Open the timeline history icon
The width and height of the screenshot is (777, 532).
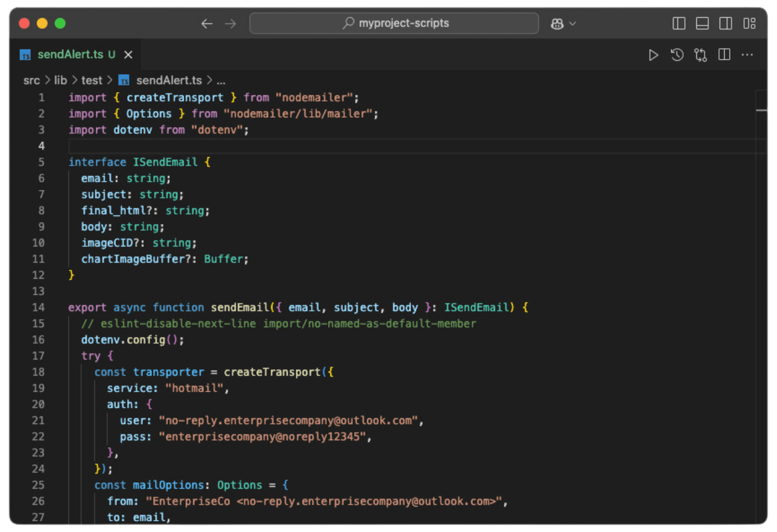click(x=677, y=55)
